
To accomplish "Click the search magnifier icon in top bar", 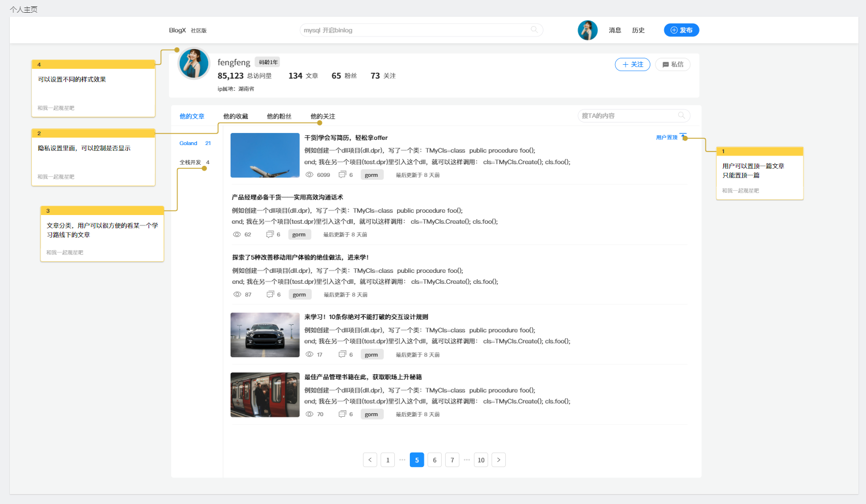I will click(534, 30).
